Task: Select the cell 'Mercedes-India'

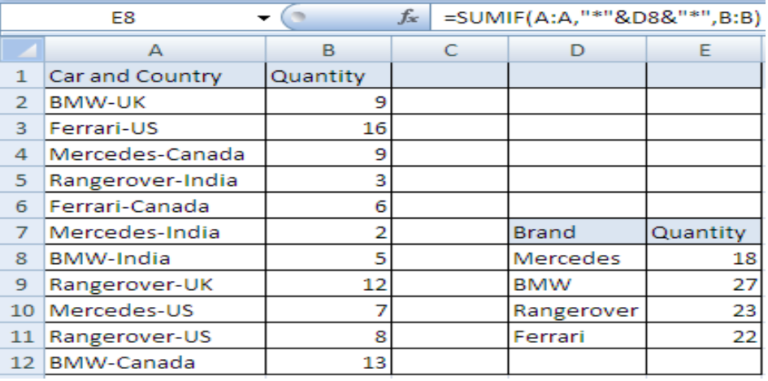Action: pos(155,232)
